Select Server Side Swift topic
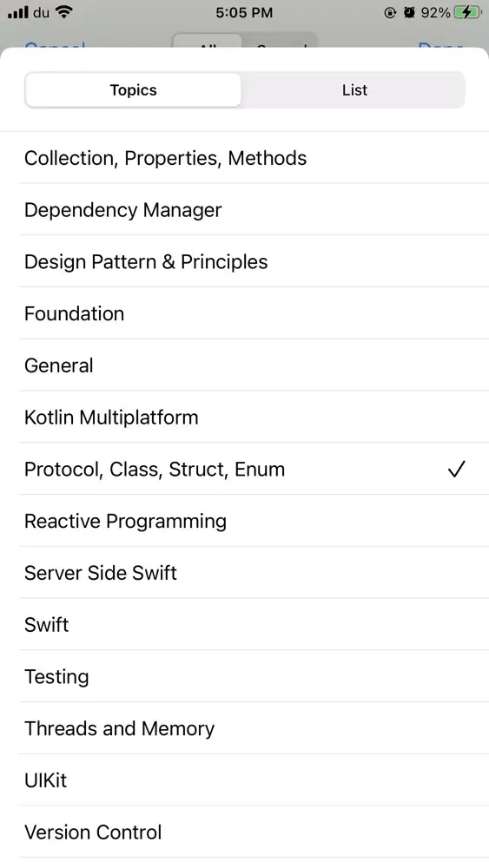 tap(244, 572)
